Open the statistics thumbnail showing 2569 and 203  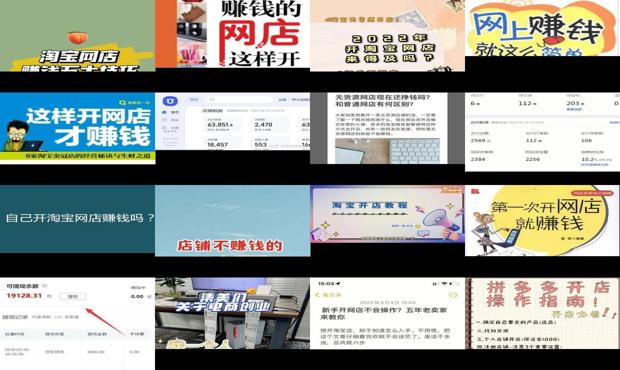tap(542, 132)
